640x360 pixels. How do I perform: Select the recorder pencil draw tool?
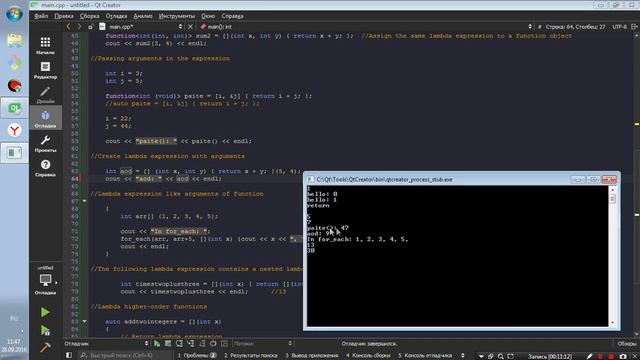pyautogui.click(x=589, y=356)
